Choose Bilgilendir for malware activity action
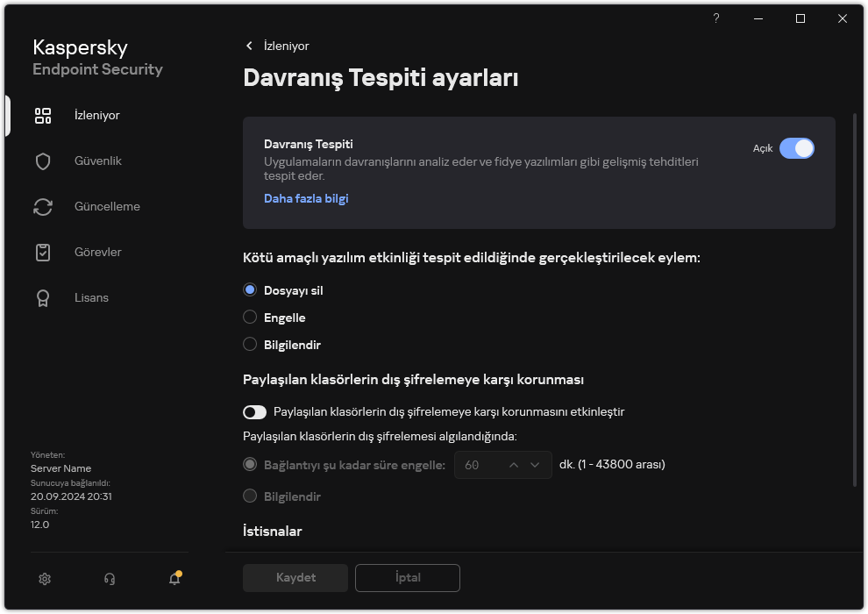Screen dimensions: 868x614 [x=250, y=344]
